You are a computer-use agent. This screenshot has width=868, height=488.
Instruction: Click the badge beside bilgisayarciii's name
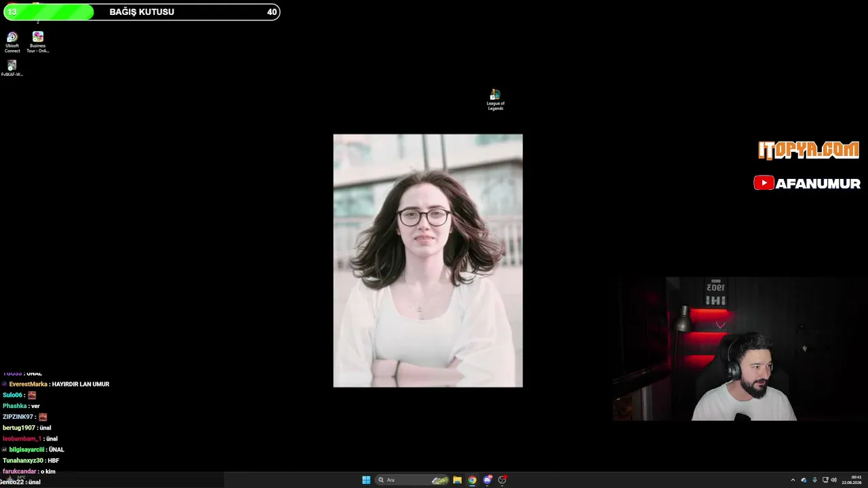5,449
